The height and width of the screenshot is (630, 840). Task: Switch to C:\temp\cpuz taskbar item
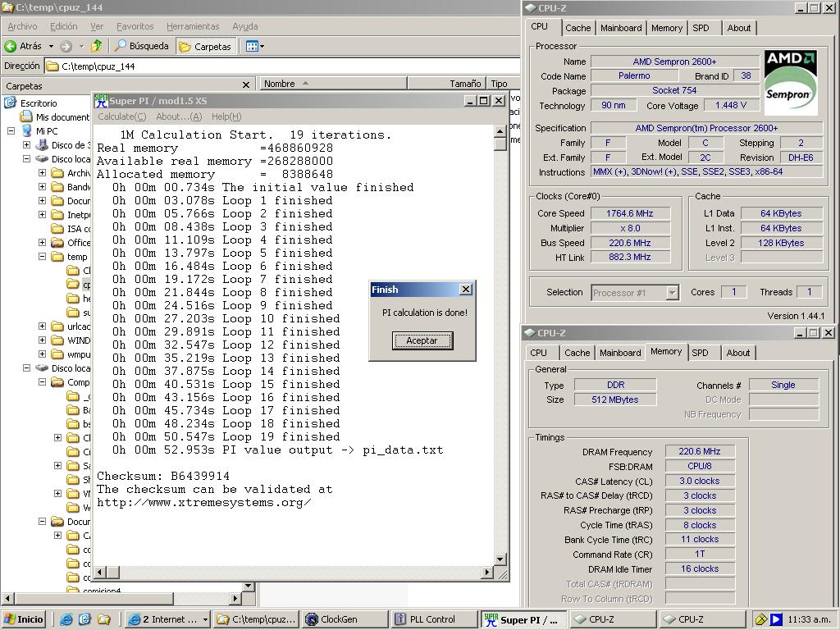[x=256, y=619]
